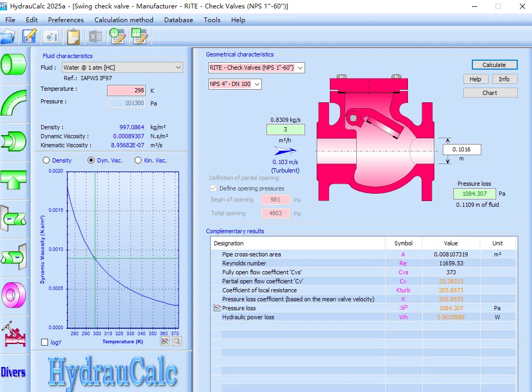
Task: Click the Designation column header
Action: pyautogui.click(x=298, y=243)
